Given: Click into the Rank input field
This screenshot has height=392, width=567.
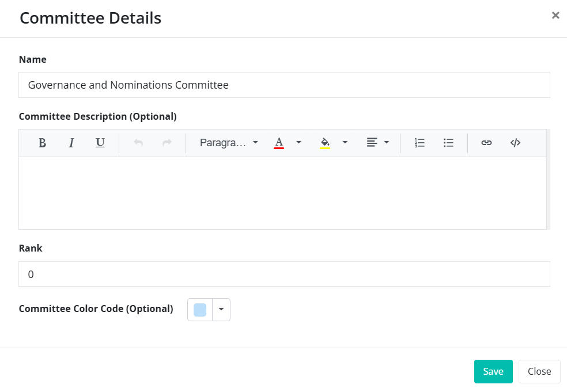Looking at the screenshot, I should click(284, 274).
